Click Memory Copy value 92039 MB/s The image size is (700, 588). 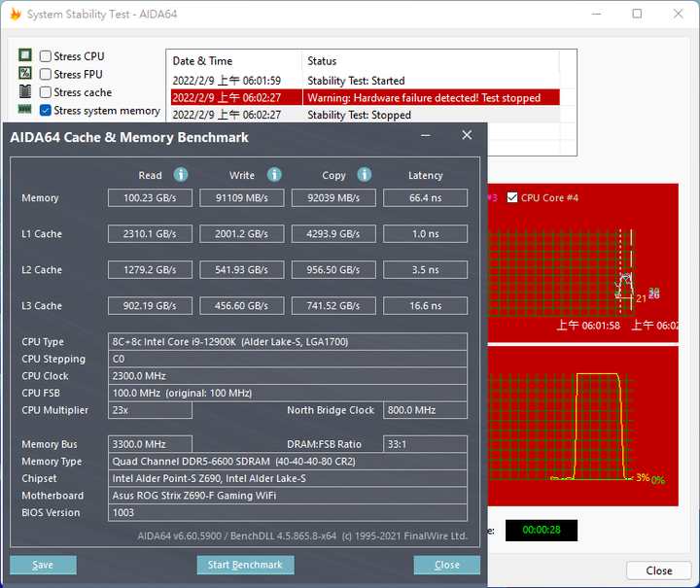[x=333, y=197]
